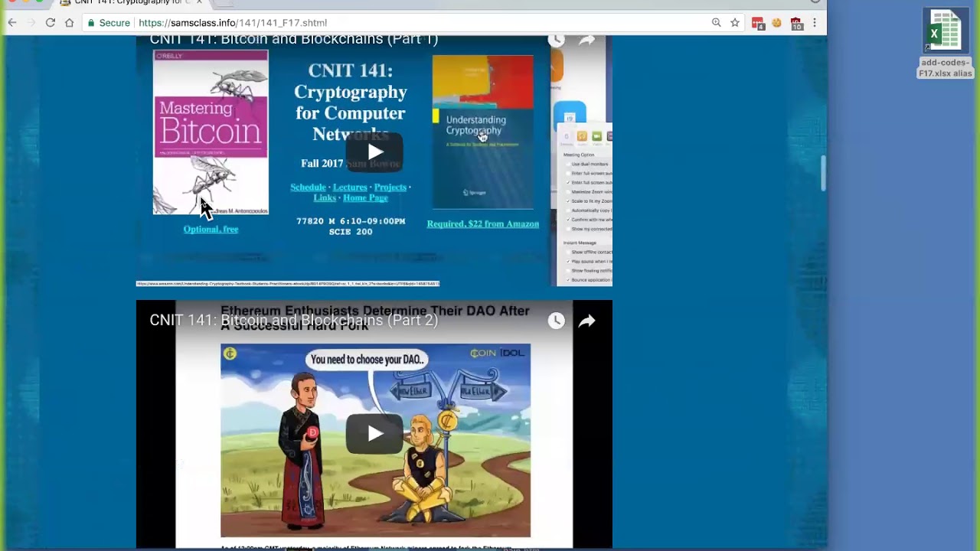The height and width of the screenshot is (551, 980).
Task: View site info via Secure lock
Action: pos(109,23)
